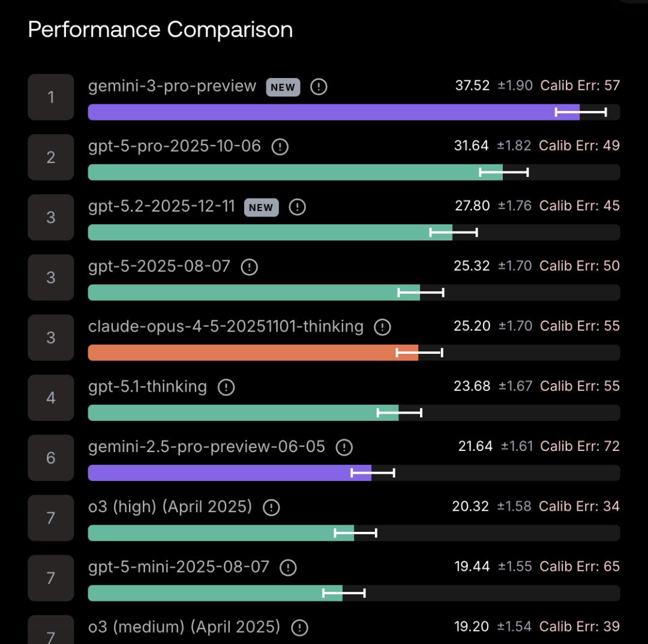Click the orange claude-opus-4-5 score bar
Screen dimensions: 648x644
coord(252,353)
